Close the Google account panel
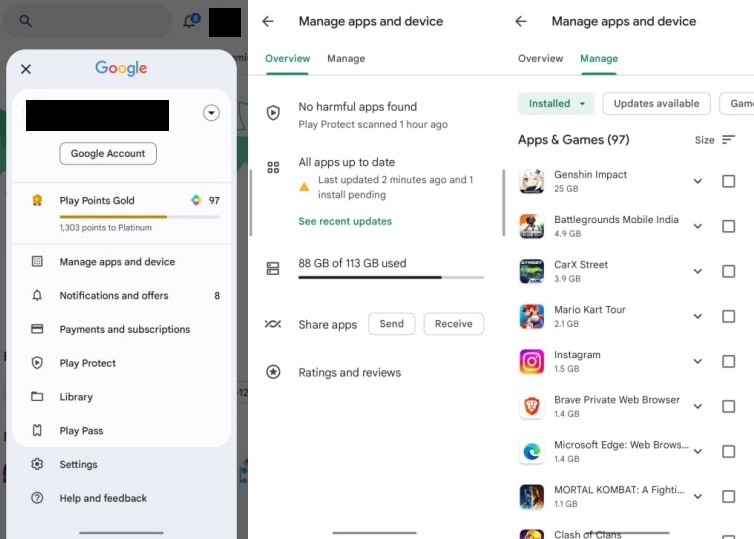This screenshot has width=754, height=539. click(x=26, y=69)
